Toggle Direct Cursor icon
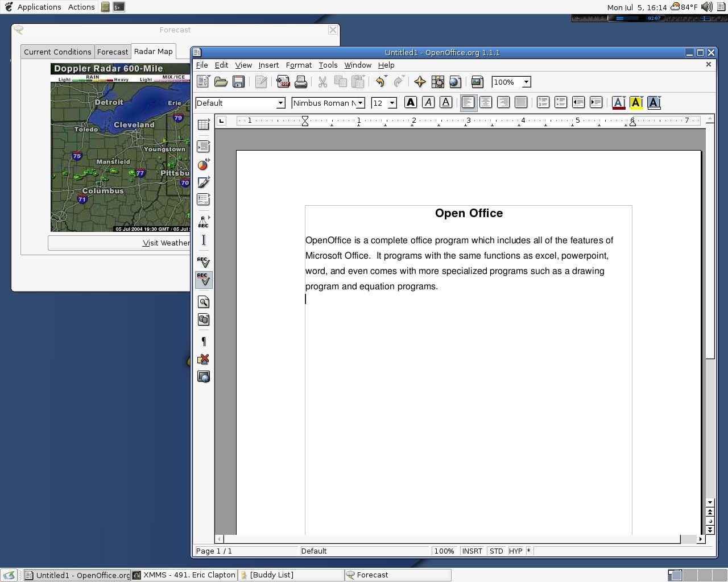 point(204,240)
